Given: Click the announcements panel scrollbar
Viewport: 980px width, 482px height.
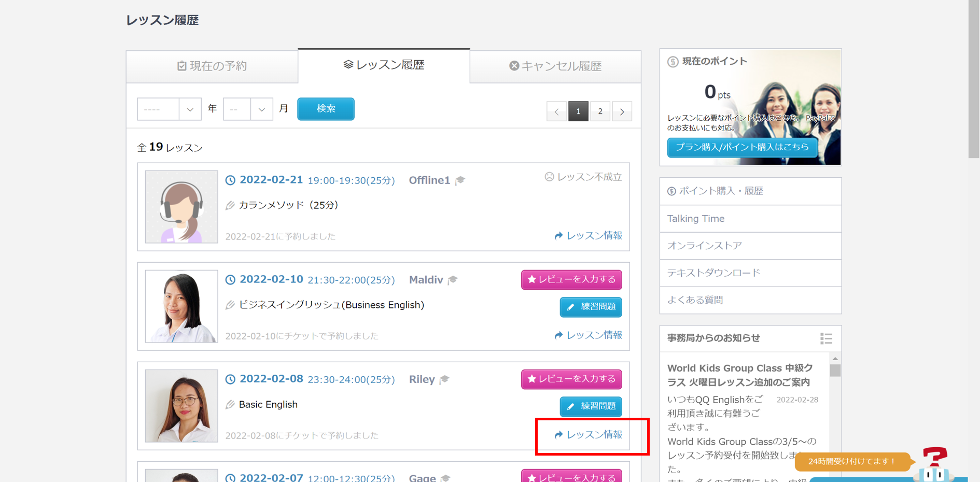Looking at the screenshot, I should pyautogui.click(x=835, y=371).
